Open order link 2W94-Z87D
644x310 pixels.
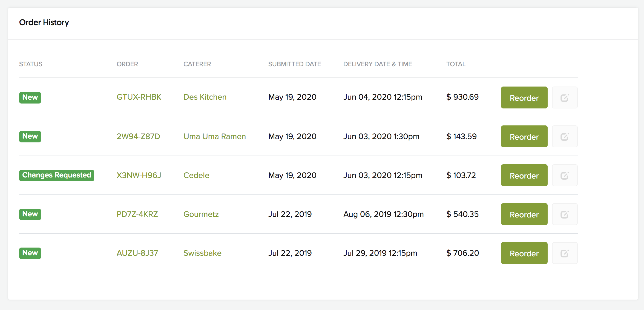point(138,136)
